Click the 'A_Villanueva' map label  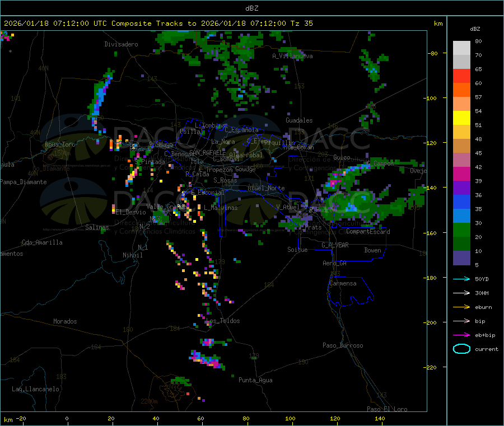(x=292, y=56)
